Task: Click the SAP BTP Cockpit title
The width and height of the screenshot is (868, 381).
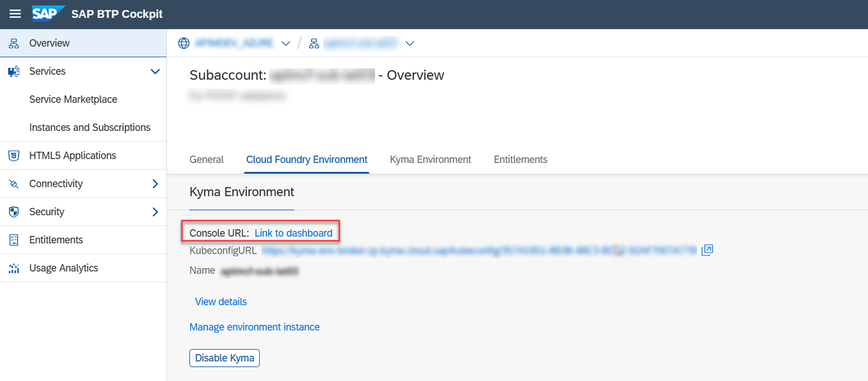Action: (117, 14)
